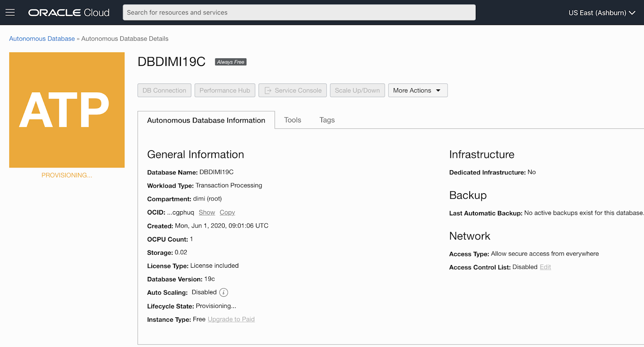Click the Network section heading
Viewport: 644px width, 347px height.
click(x=470, y=236)
